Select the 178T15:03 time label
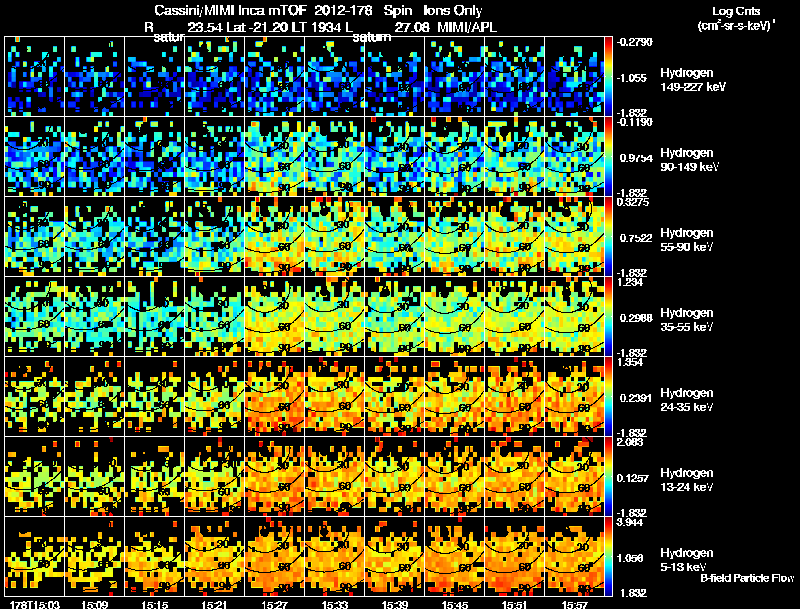Viewport: 800px width, 609px height. coord(35,604)
